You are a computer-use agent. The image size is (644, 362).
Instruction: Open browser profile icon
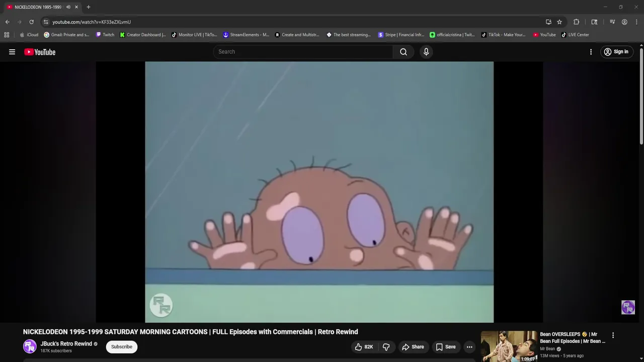click(x=624, y=22)
